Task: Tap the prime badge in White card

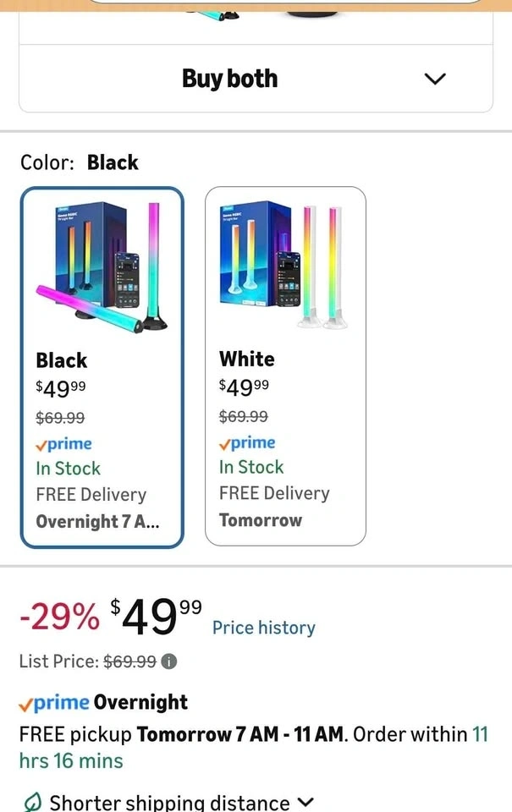Action: point(247,443)
